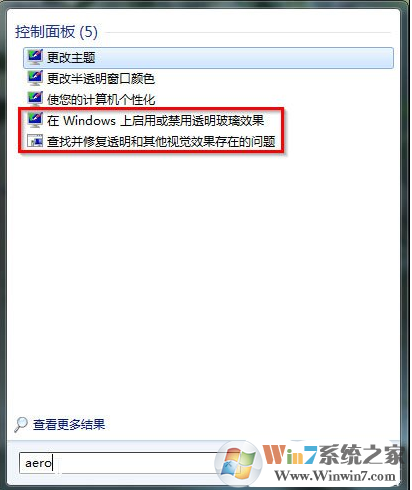Viewport: 412px width, 490px height.
Task: Click the (5) result count in header
Action: (88, 32)
